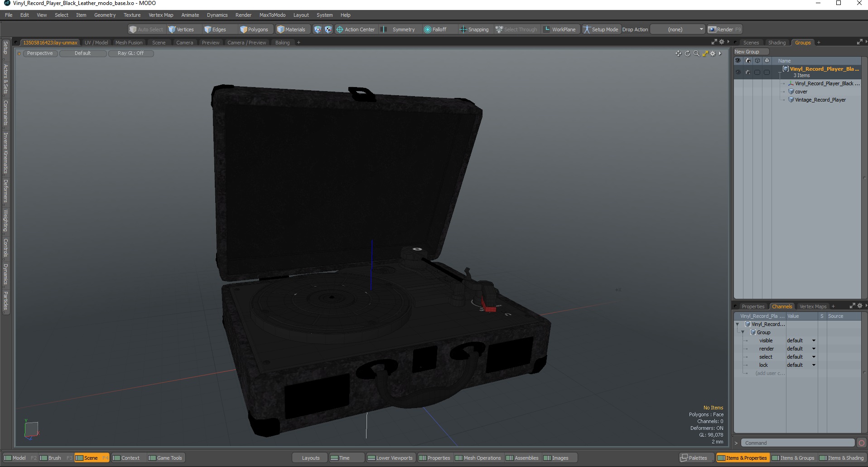The image size is (868, 467).
Task: Select the Vinyl_Record_Player_Black locator item
Action: tap(824, 83)
